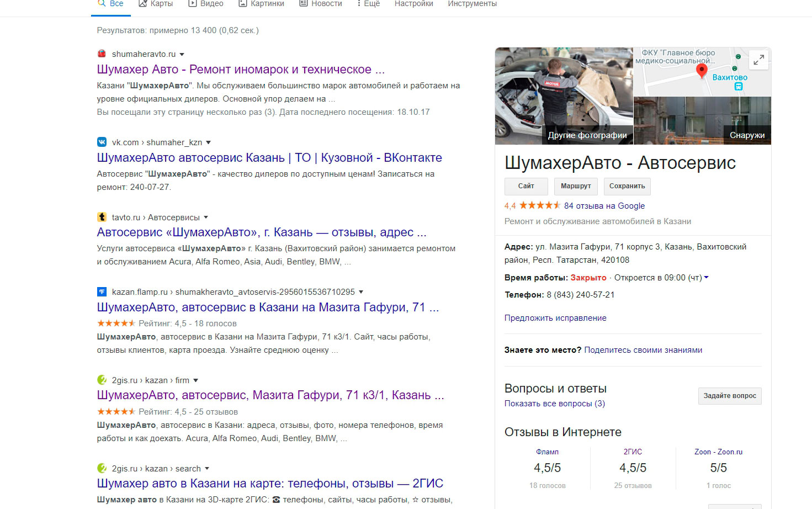Click Поделитесь своими знаниями link
Image resolution: width=812 pixels, height=509 pixels.
pos(643,350)
